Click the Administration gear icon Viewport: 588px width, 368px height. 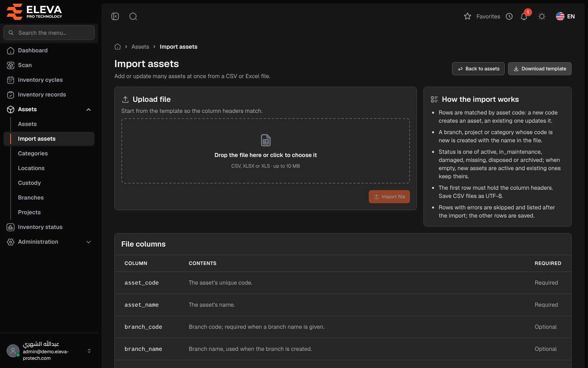[11, 242]
